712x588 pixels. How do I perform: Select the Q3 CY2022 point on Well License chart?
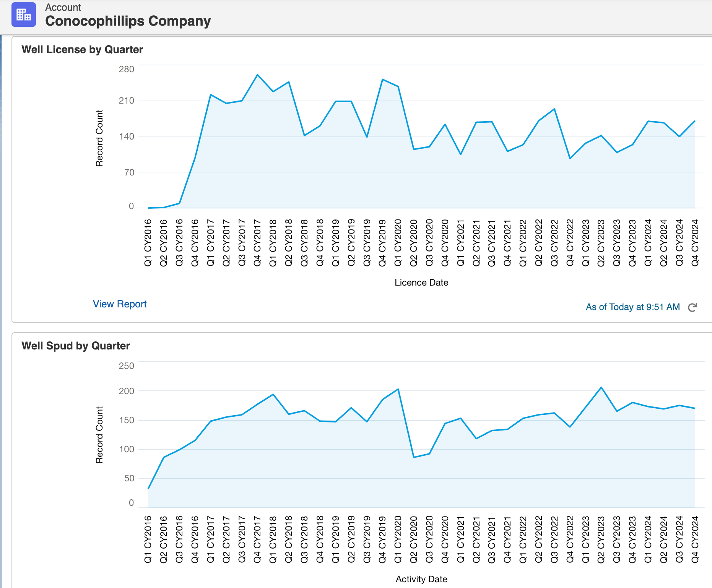tap(554, 109)
